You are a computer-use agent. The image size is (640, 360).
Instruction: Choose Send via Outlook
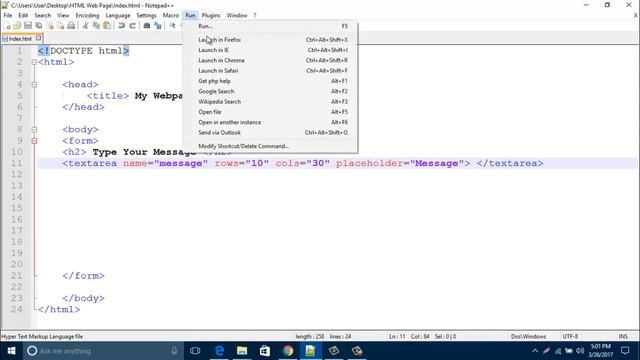270,133
